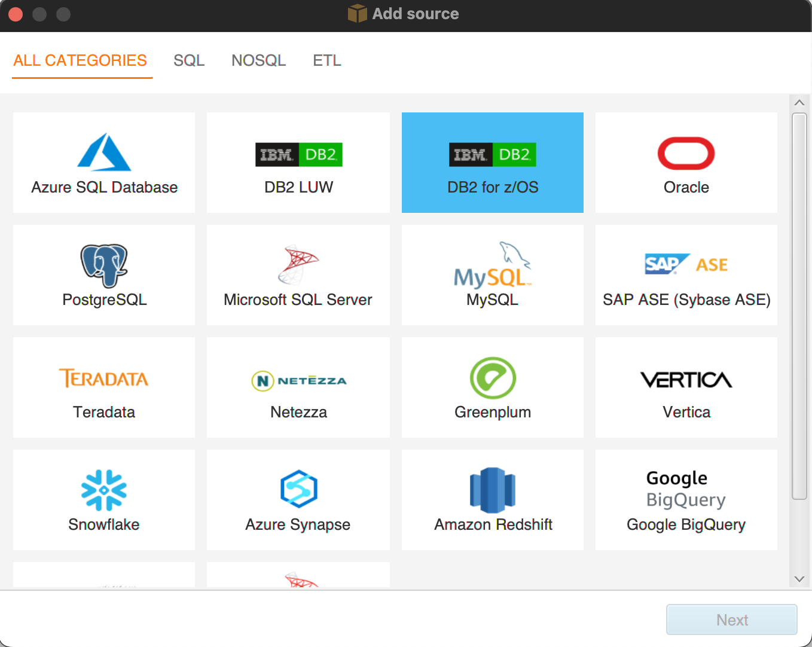Click the DB2 for z/OS logo icon
This screenshot has width=812, height=647.
[493, 155]
